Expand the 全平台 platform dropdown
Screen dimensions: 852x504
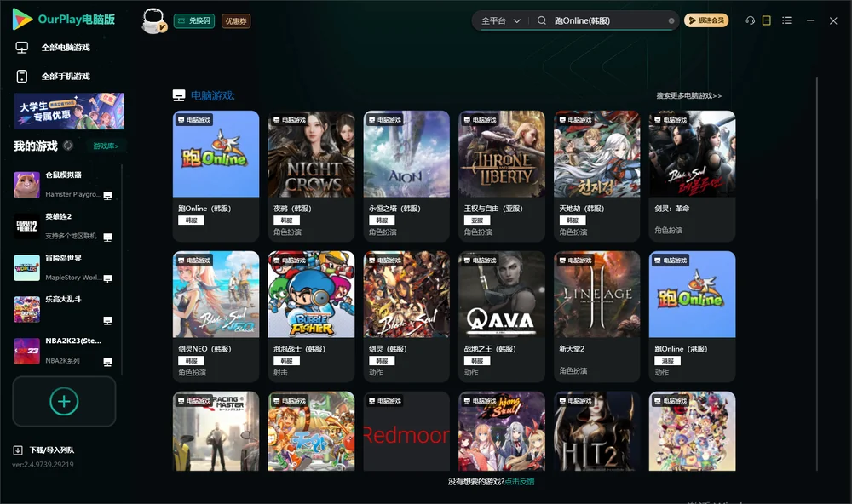point(501,20)
